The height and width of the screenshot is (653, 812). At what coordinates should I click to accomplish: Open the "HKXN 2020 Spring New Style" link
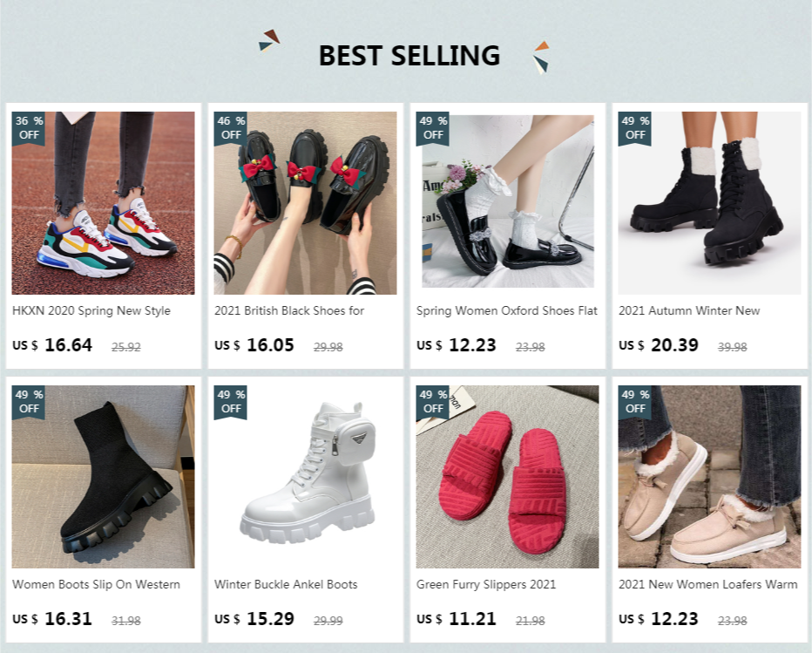click(x=91, y=310)
